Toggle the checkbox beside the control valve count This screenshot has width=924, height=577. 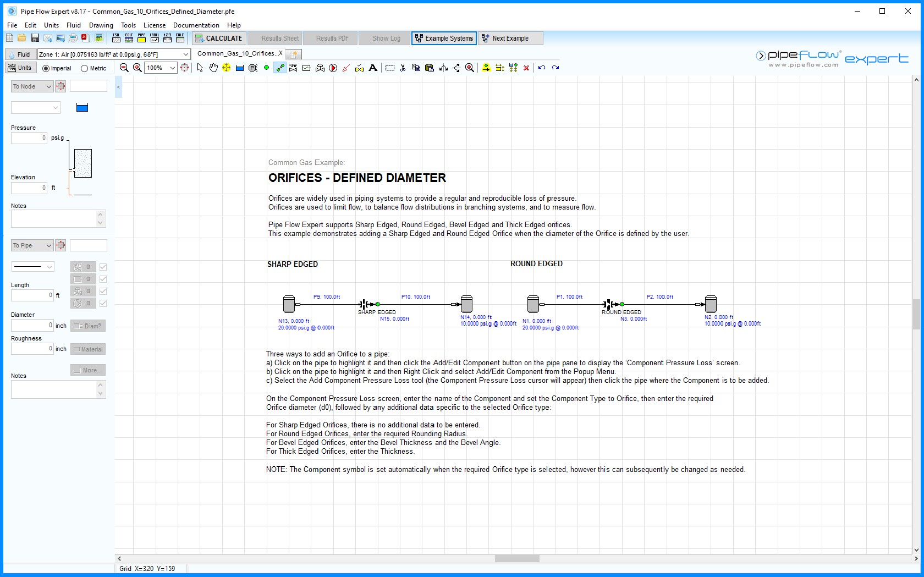coord(103,291)
